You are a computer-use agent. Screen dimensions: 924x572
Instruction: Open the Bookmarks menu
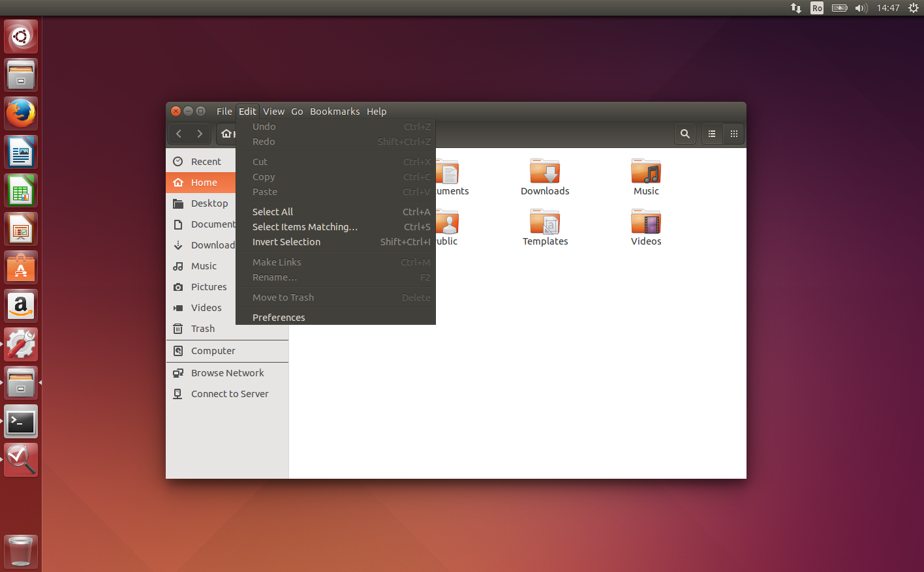[335, 111]
